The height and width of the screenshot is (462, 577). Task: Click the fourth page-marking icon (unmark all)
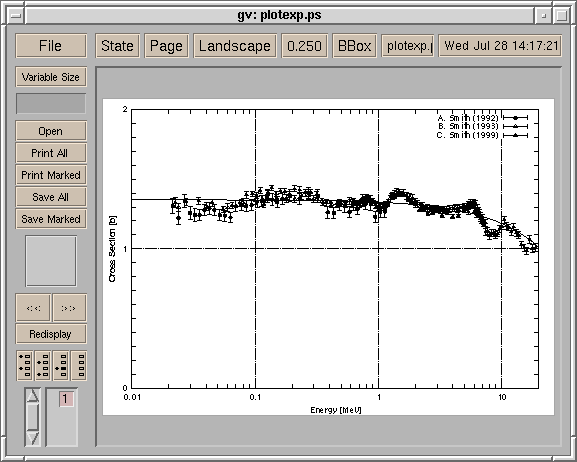coord(79,366)
